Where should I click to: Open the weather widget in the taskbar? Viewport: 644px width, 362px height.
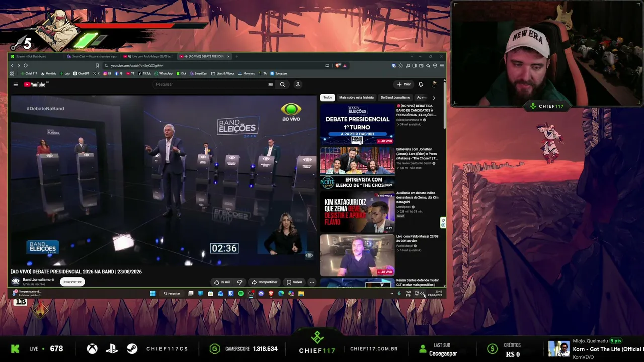pos(27,293)
